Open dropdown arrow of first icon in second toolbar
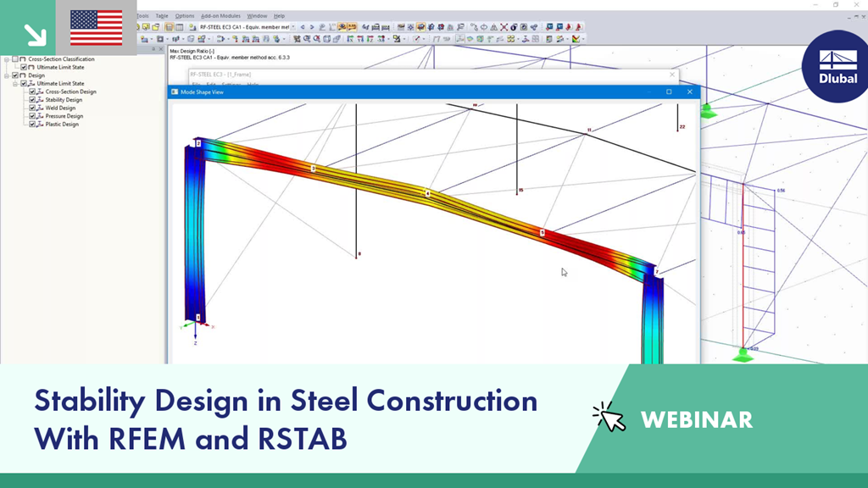The width and height of the screenshot is (868, 488). pyautogui.click(x=151, y=39)
